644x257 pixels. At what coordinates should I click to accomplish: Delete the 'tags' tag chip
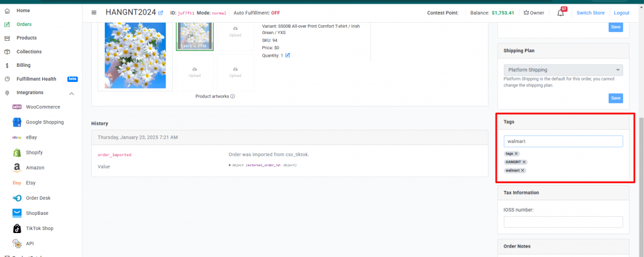(516, 153)
